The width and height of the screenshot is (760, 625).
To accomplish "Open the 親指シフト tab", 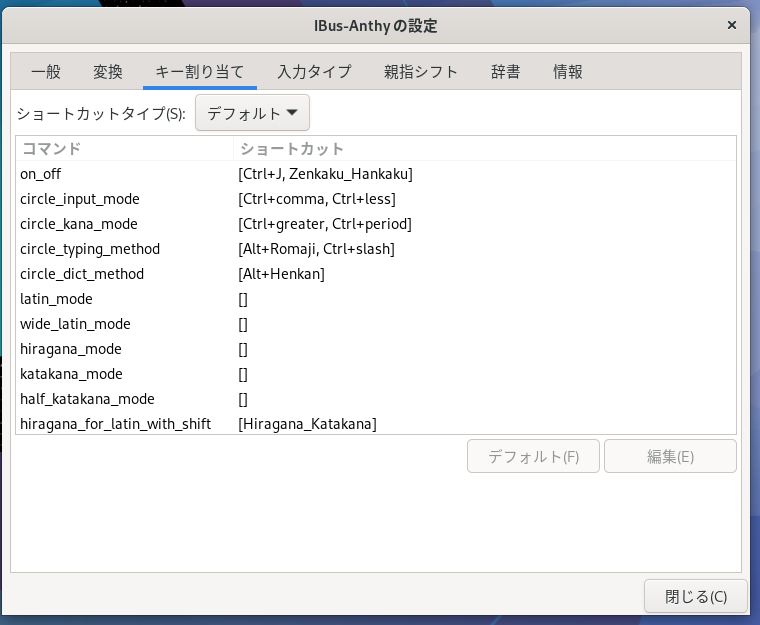I will click(421, 72).
